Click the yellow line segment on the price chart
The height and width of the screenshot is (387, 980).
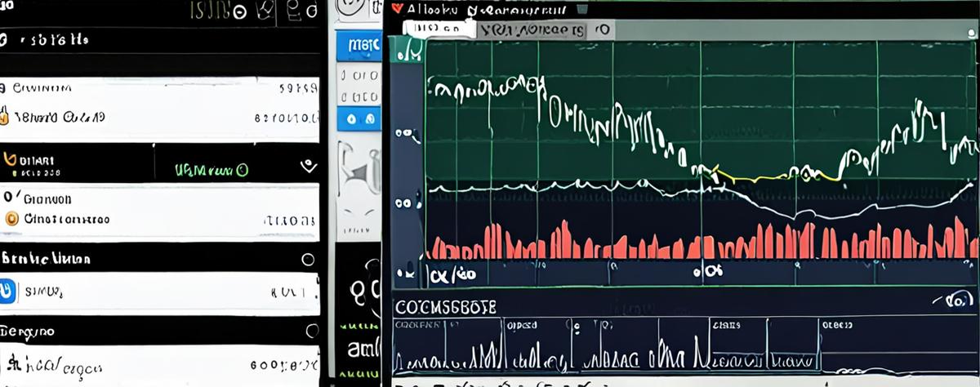(776, 174)
